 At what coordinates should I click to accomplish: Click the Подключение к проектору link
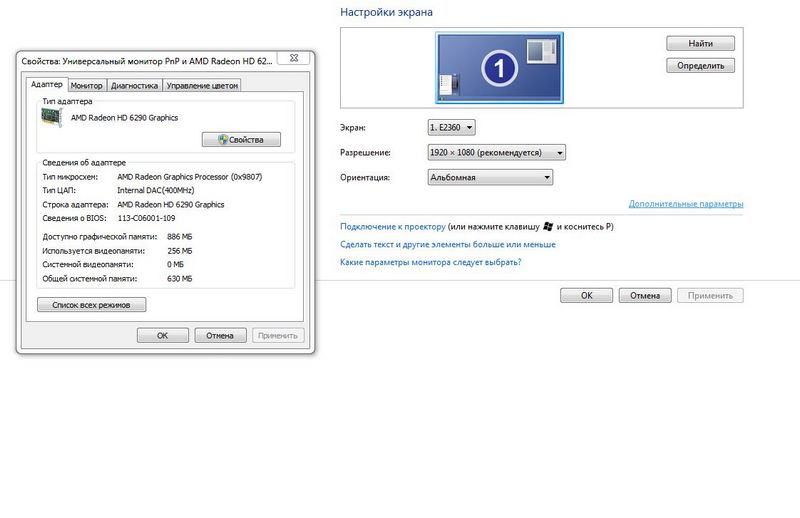(392, 227)
